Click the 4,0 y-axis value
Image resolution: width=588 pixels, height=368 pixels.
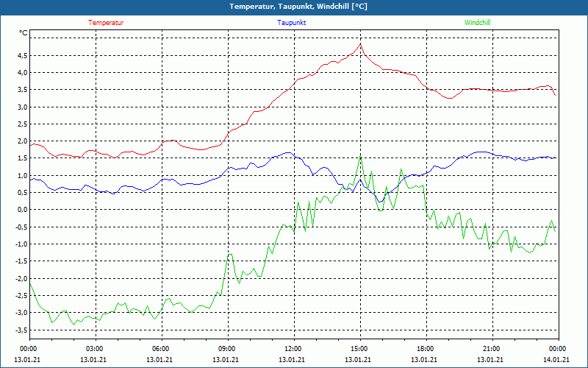23,72
